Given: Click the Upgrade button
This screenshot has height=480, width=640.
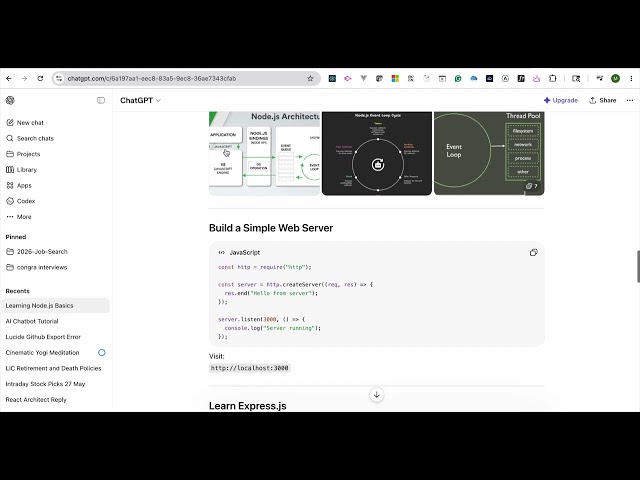Looking at the screenshot, I should 561,100.
